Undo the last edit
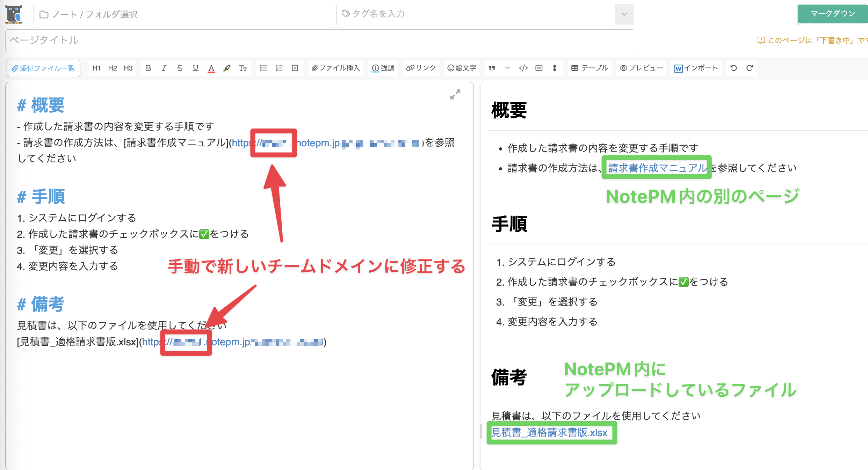 pos(734,68)
